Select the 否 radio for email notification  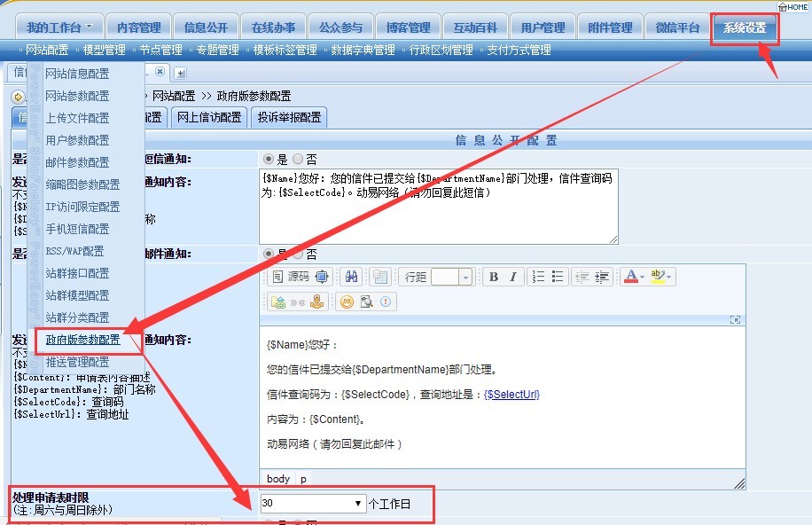(x=297, y=255)
